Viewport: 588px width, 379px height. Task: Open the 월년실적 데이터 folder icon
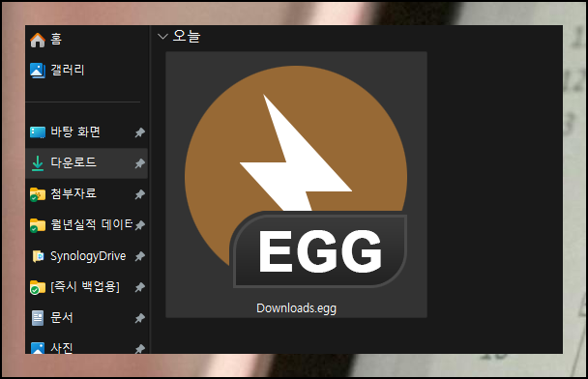coord(38,225)
